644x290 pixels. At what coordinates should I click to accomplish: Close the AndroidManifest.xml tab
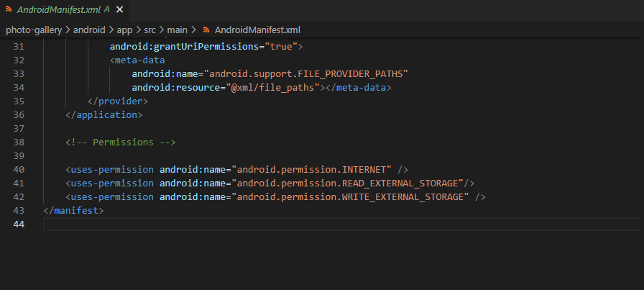119,10
